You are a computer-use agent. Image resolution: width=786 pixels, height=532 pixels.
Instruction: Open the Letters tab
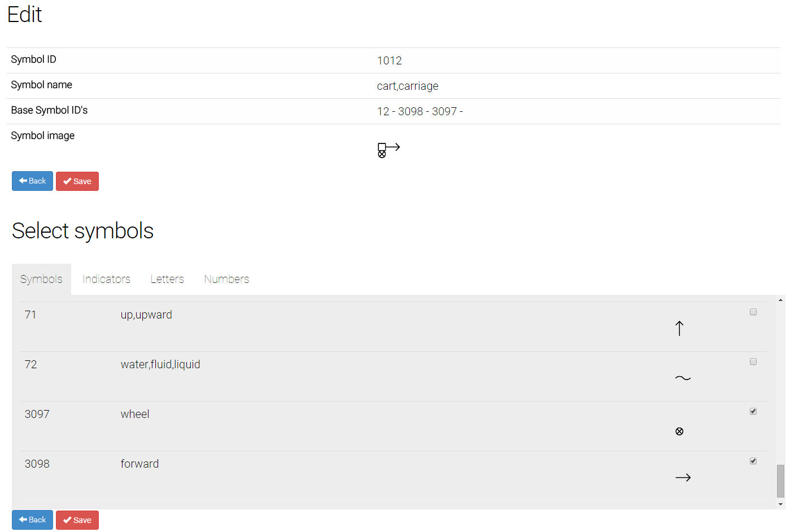[x=167, y=279]
